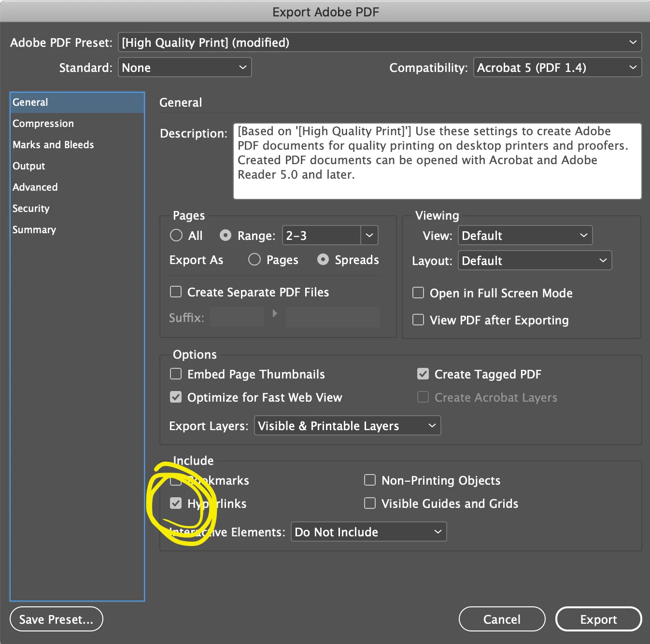Image resolution: width=650 pixels, height=644 pixels.
Task: Open the Compatibility dropdown
Action: point(557,68)
